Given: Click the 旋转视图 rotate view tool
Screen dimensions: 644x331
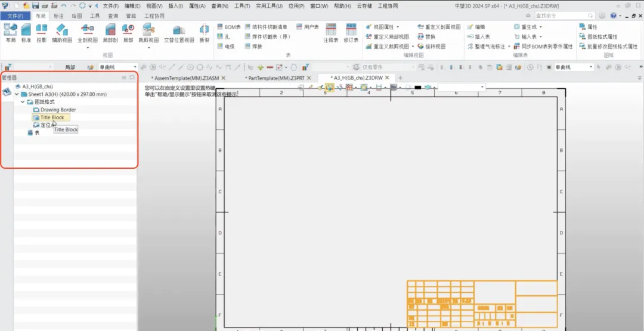Looking at the screenshot, I should point(432,46).
